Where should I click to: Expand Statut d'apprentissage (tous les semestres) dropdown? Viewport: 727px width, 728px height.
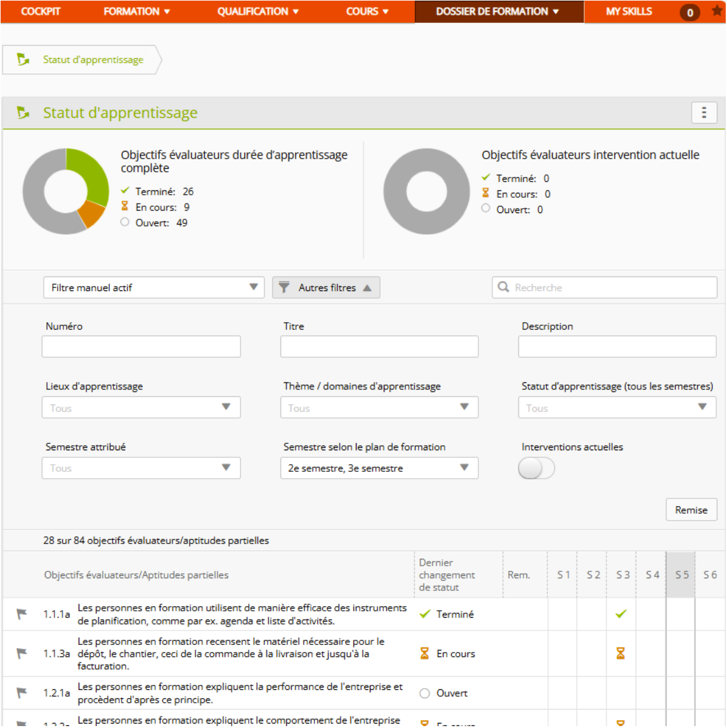617,408
